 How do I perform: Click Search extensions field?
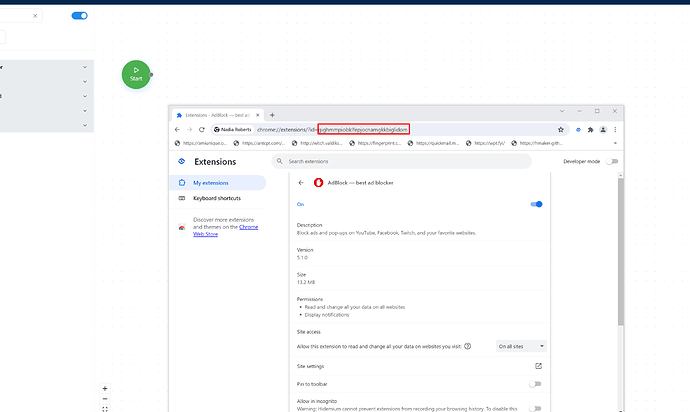[401, 162]
